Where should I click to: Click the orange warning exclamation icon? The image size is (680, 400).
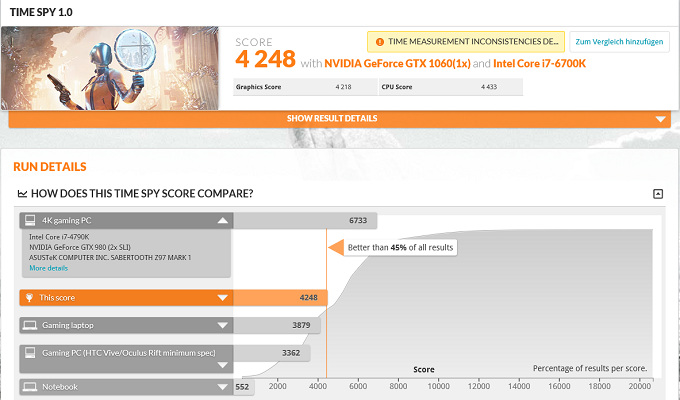[380, 42]
